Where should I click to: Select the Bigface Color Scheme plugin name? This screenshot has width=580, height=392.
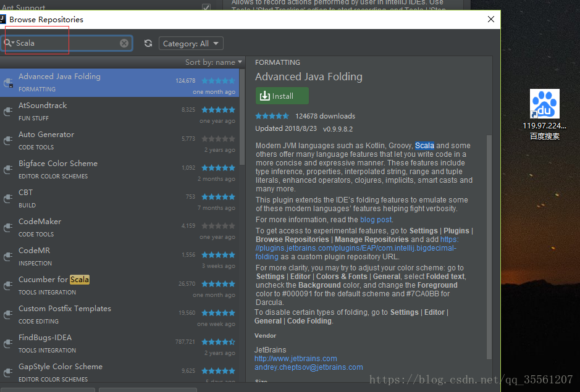58,164
